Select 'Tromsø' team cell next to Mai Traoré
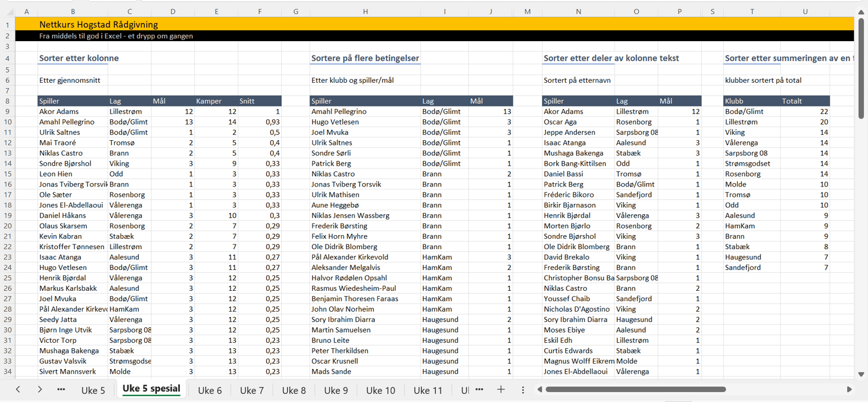Viewport: 868px width, 402px height. [x=129, y=142]
